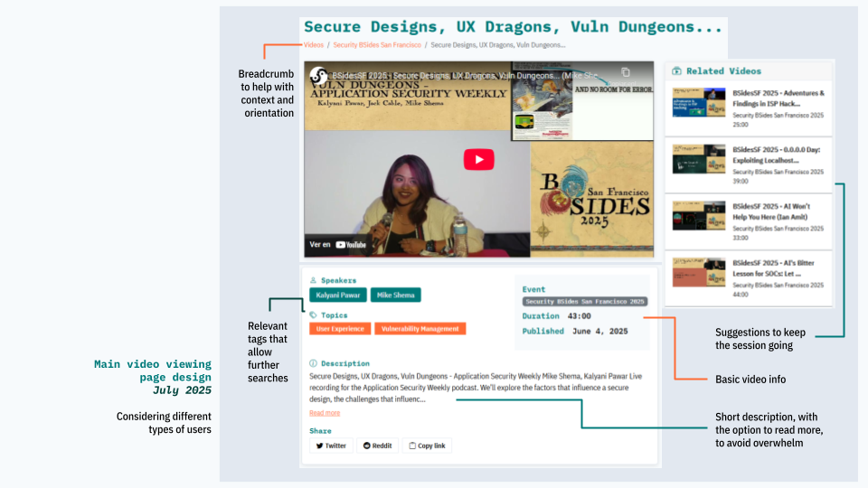Open 'BSidesSF 2025 - 0.0.0.0 Day' title

(777, 155)
